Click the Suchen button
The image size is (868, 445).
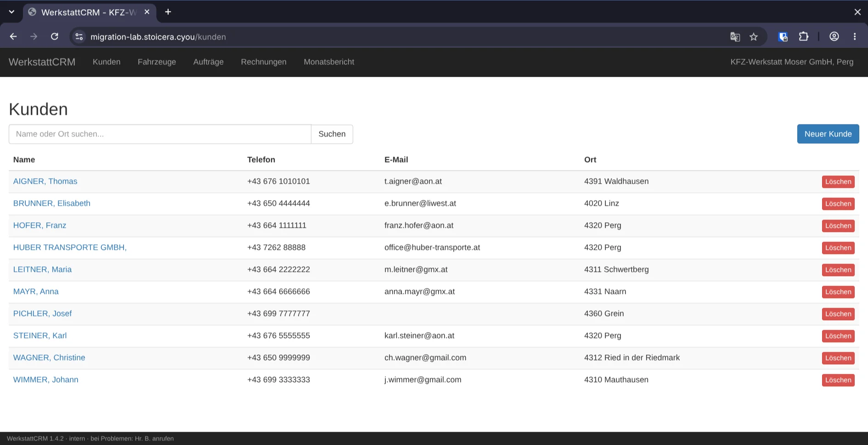point(332,134)
